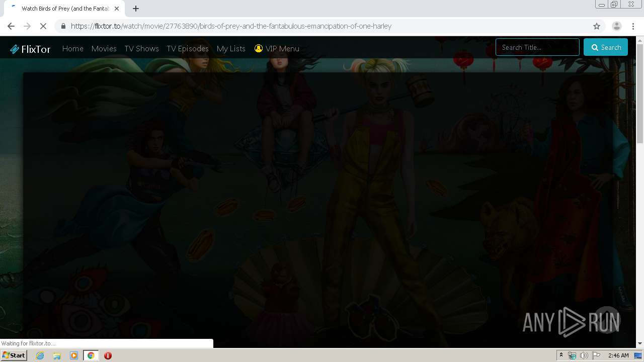Switch to Chrome in the taskbar
This screenshot has height=362, width=644.
[91, 355]
